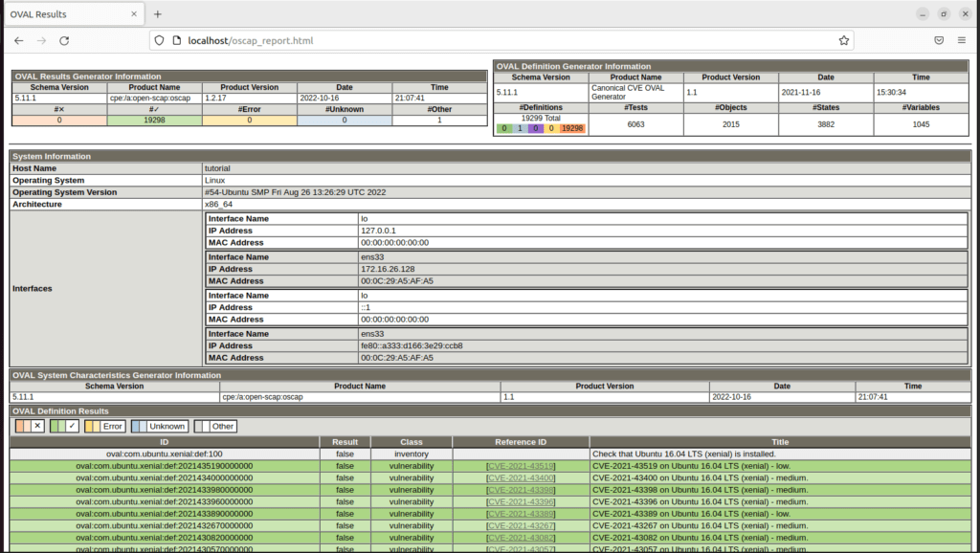Image resolution: width=980 pixels, height=553 pixels.
Task: Click the Title column header
Action: click(x=780, y=442)
